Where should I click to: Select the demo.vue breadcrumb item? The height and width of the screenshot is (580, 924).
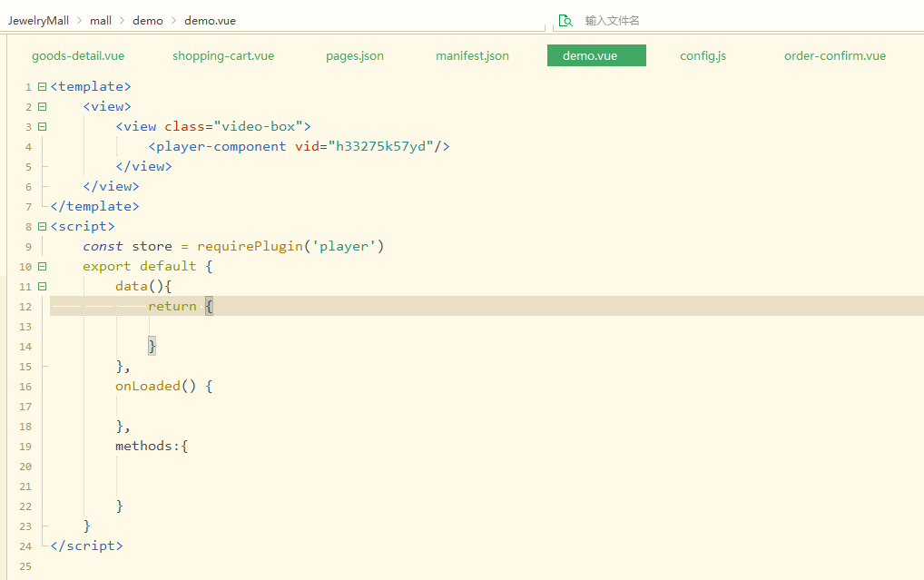tap(210, 21)
